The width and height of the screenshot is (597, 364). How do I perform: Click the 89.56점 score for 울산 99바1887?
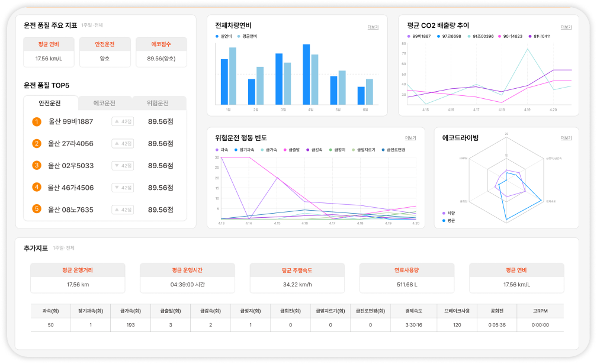click(x=161, y=122)
